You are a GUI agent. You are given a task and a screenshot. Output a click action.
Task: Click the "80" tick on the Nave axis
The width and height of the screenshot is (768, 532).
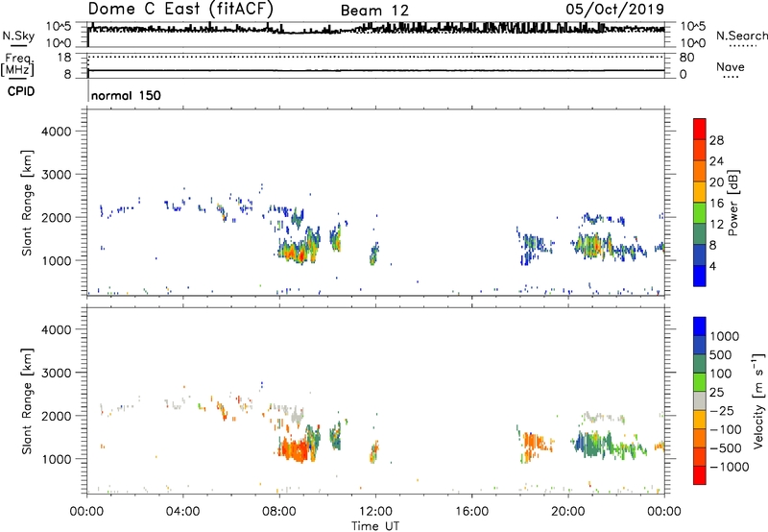687,58
